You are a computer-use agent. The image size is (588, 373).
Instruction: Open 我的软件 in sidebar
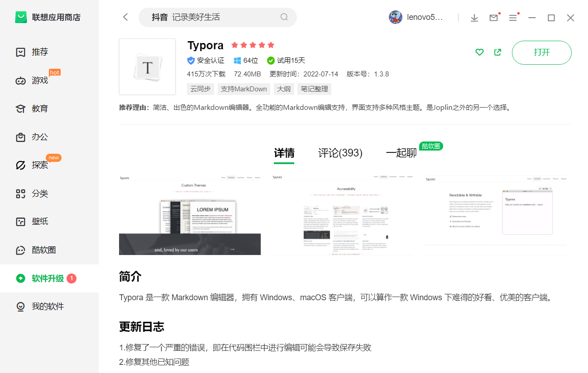49,307
